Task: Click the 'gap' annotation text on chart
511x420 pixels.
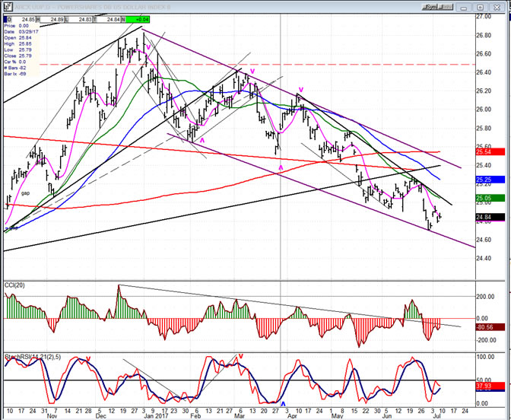Action: 25,193
